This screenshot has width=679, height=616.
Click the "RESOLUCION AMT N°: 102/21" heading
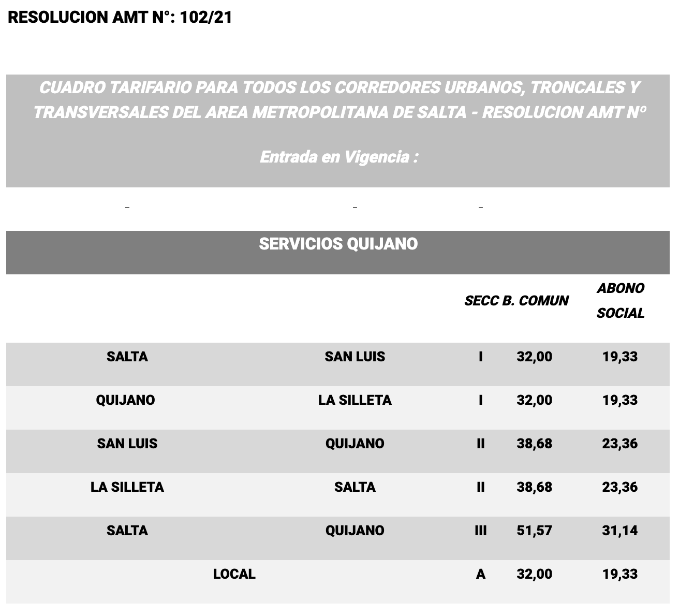[x=120, y=18]
